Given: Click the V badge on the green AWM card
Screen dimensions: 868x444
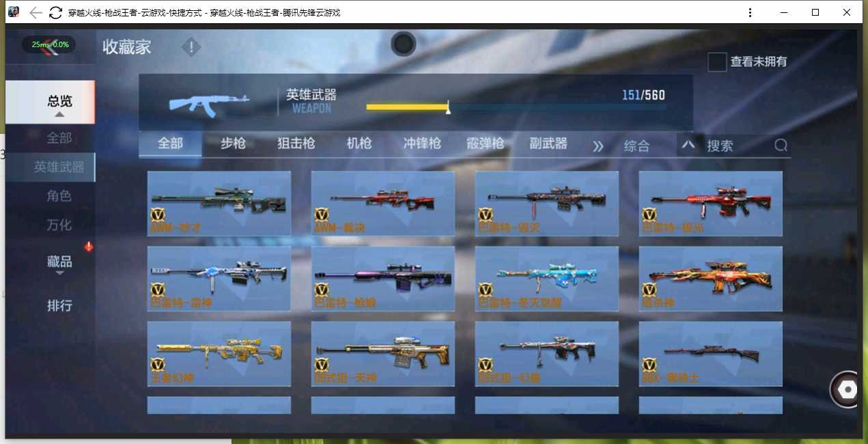Looking at the screenshot, I should pos(158,214).
